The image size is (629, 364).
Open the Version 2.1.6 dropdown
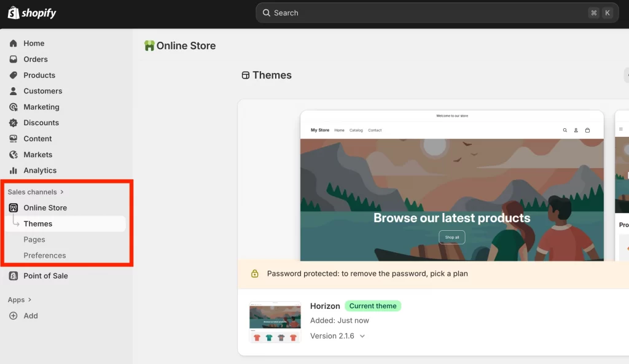tap(362, 336)
